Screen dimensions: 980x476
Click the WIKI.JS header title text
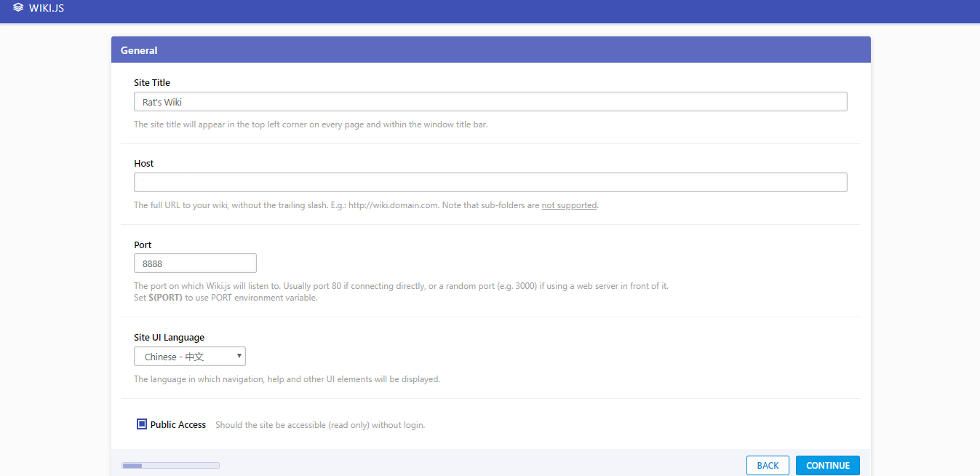(x=47, y=8)
